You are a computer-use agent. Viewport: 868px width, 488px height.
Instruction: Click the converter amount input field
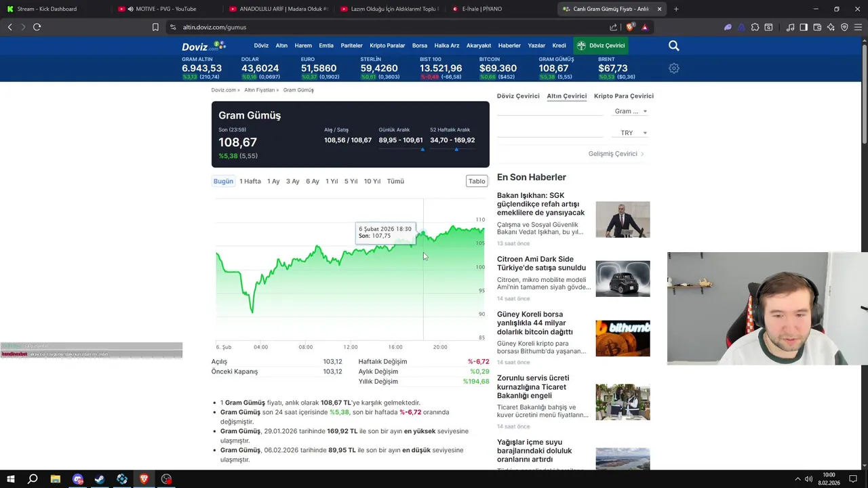pyautogui.click(x=550, y=111)
